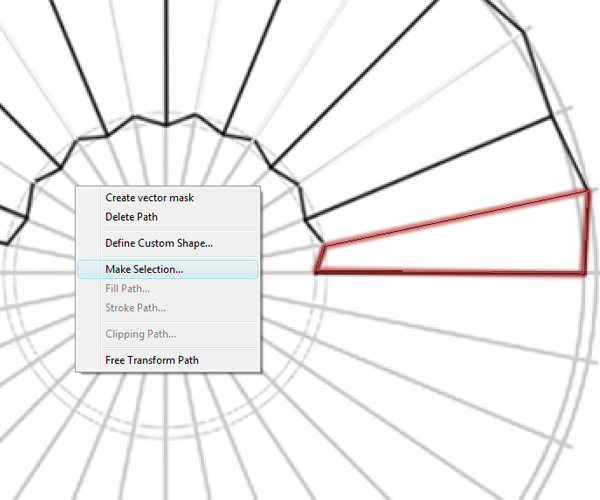Click the disabled Clipping Path entry
Image resolution: width=600 pixels, height=500 pixels.
141,333
